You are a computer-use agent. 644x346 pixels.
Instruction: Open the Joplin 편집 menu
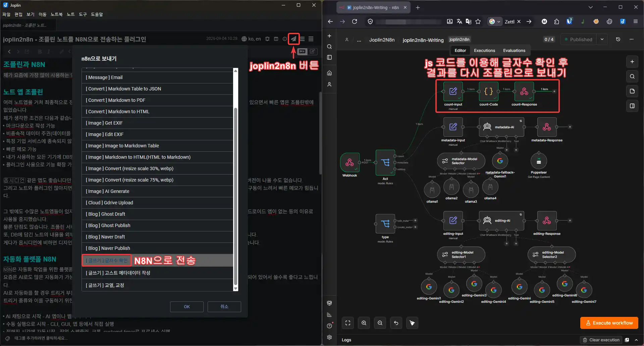coord(18,14)
